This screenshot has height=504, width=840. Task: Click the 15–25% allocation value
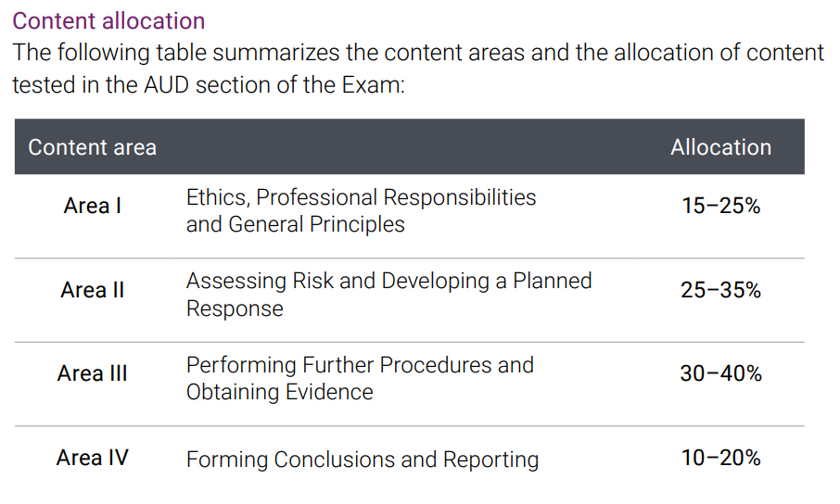pos(721,206)
